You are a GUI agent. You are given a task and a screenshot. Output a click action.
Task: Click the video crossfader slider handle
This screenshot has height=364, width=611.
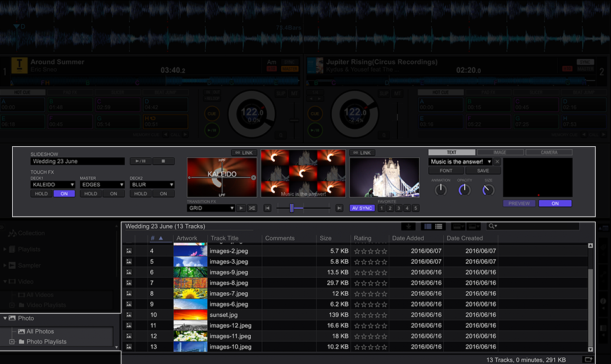(291, 208)
